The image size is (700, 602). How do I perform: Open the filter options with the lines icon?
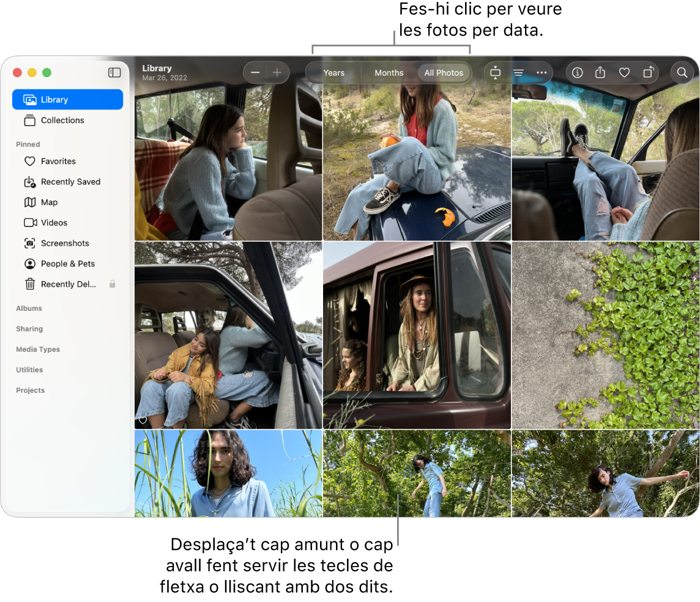tap(518, 72)
